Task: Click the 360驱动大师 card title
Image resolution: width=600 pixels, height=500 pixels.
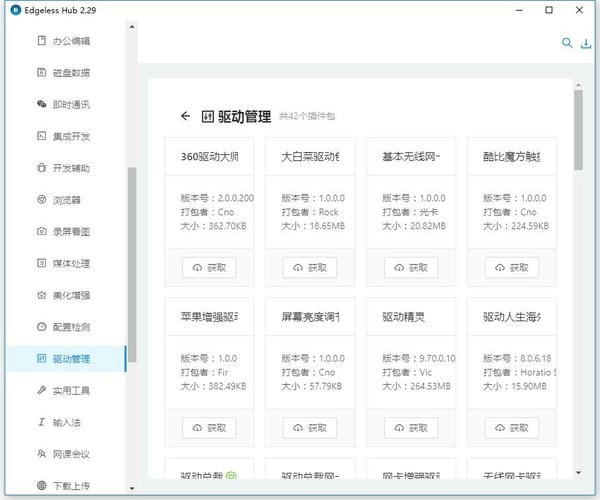Action: pyautogui.click(x=210, y=156)
